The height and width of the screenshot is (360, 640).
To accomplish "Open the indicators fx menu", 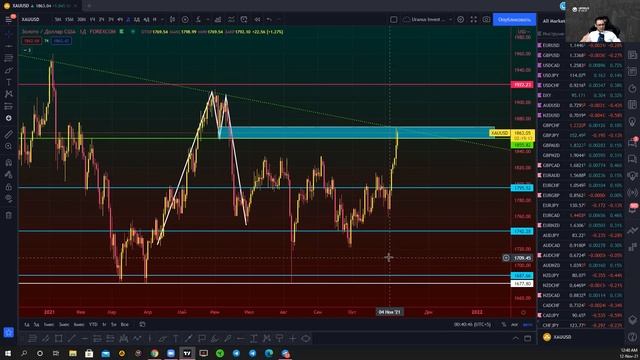I will coord(199,19).
